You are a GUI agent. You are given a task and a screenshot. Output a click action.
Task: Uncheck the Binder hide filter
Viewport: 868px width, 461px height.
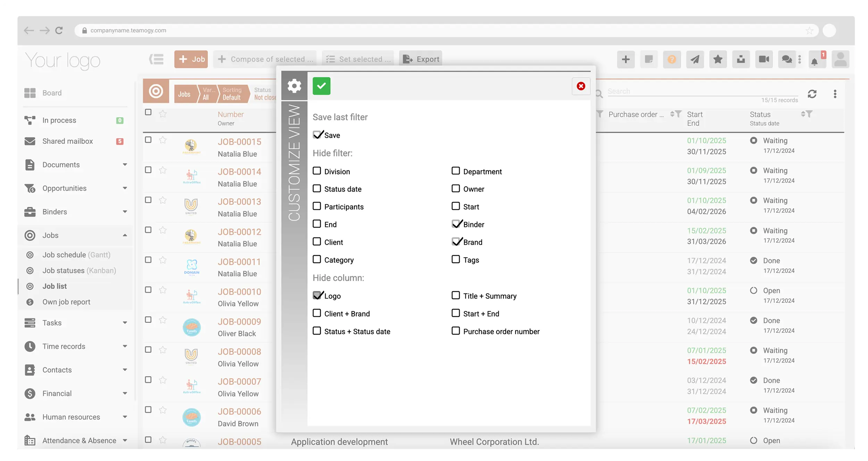[456, 224]
